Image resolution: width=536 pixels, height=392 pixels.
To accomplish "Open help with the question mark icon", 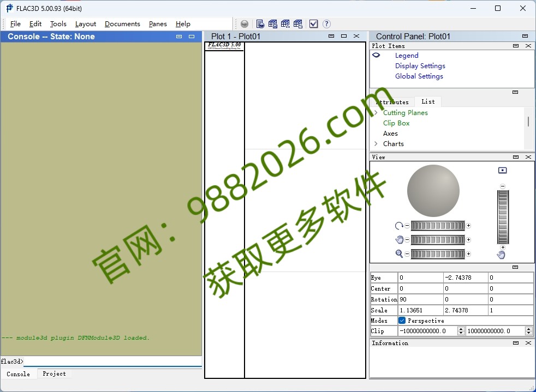I will coord(326,24).
